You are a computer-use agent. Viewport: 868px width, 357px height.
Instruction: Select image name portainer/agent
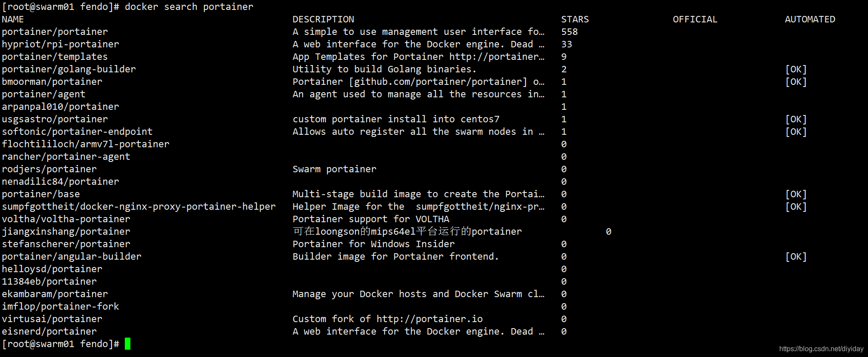[43, 94]
